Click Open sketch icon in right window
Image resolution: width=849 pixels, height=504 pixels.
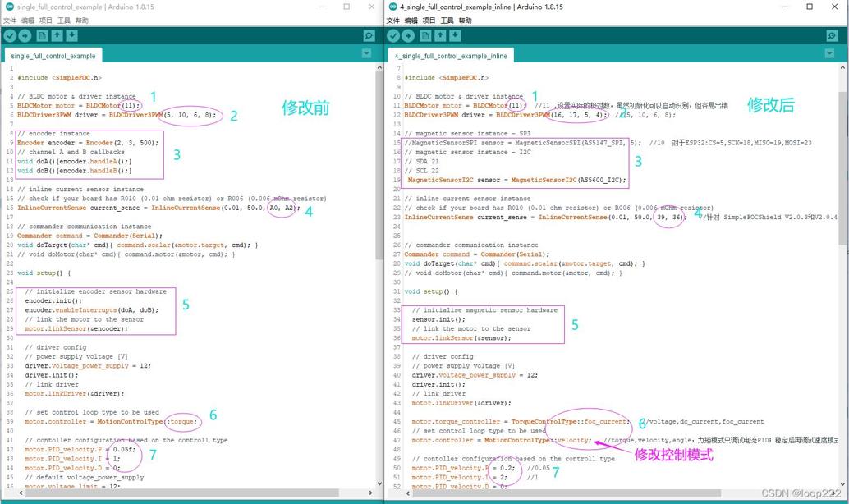tap(440, 36)
